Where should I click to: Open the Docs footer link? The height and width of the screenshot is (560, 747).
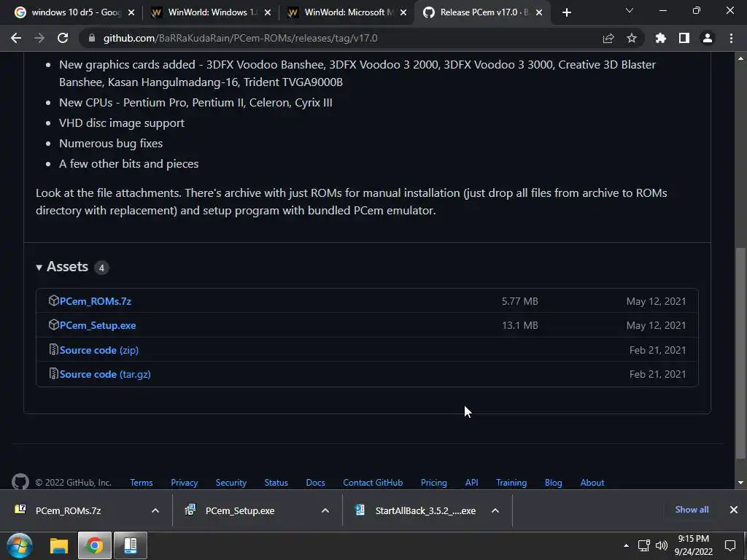tap(315, 483)
